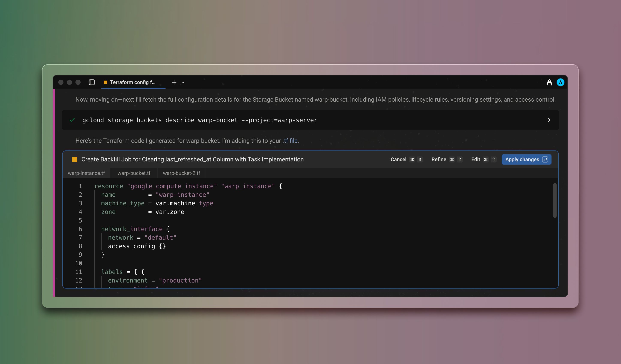Viewport: 621px width, 364px height.
Task: Expand the gcloud storage command output
Action: (549, 120)
